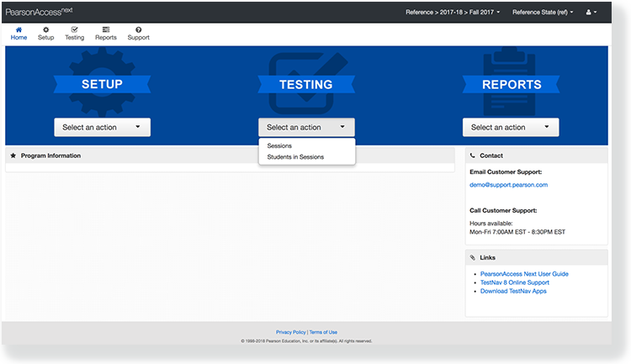
Task: Expand the Reports Select an action dropdown
Action: coord(510,128)
